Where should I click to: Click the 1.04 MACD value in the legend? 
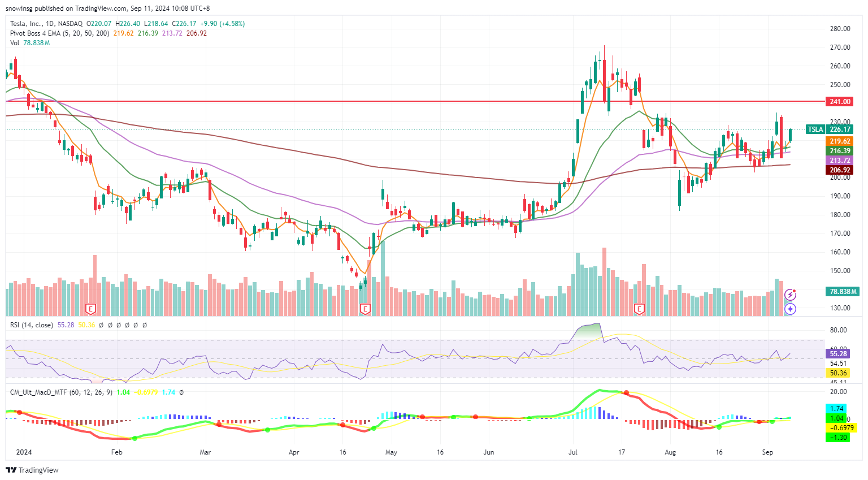pyautogui.click(x=123, y=392)
